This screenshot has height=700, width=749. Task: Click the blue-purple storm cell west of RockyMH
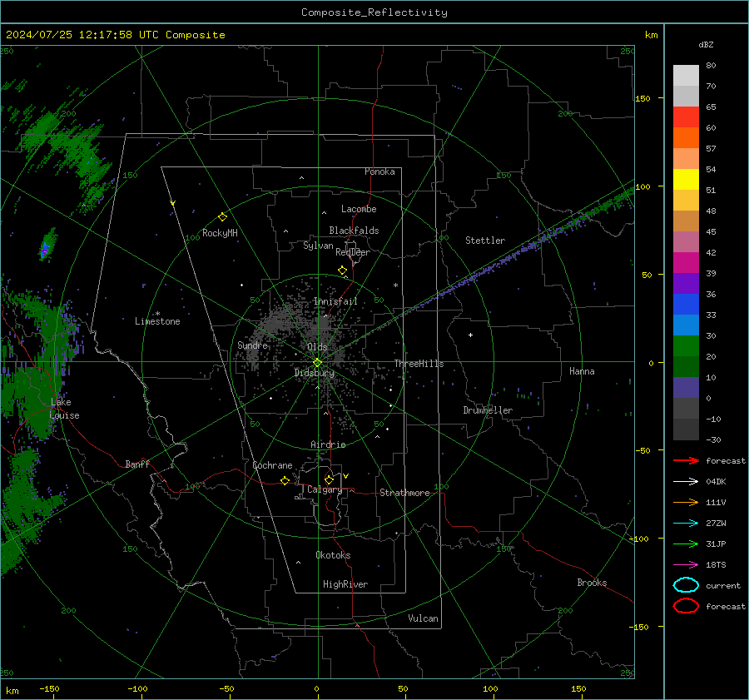coord(46,249)
